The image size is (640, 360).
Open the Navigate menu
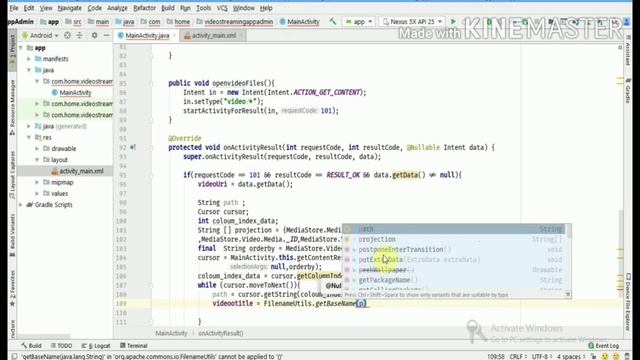[69, 8]
